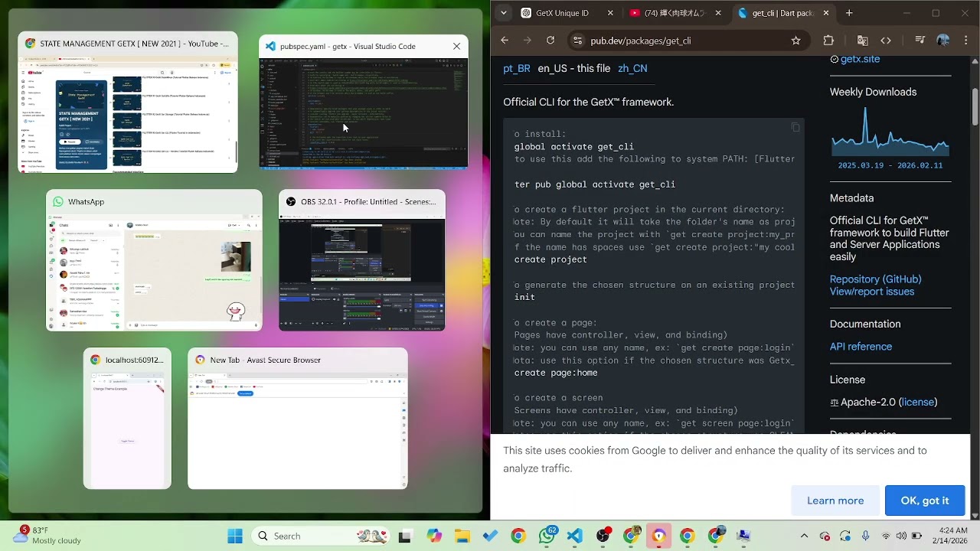Open WhatsApp taskbar icon with 62 badge
This screenshot has height=551, width=980.
(x=547, y=536)
